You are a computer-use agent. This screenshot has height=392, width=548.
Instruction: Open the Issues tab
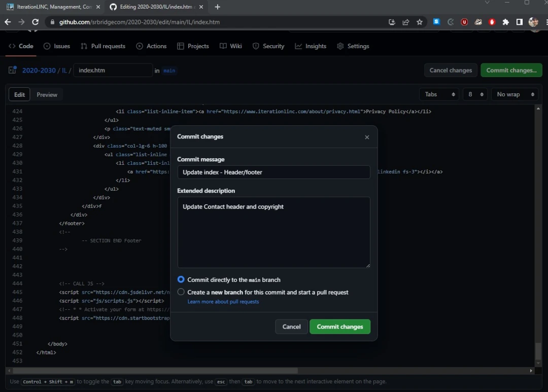coord(57,46)
